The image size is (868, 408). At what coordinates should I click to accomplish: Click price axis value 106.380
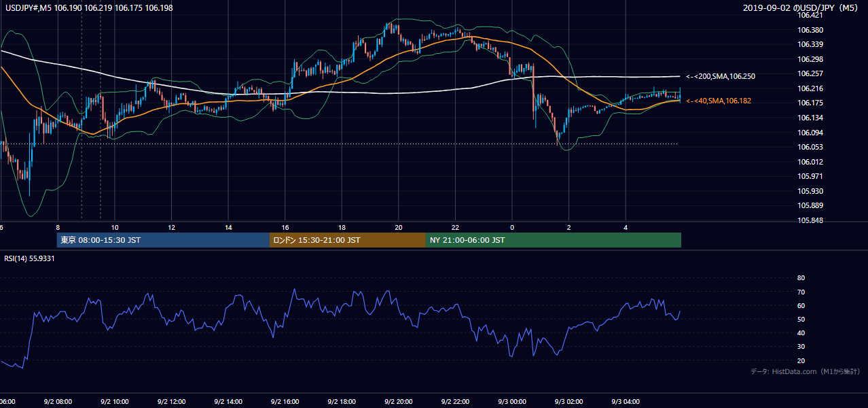tap(809, 30)
